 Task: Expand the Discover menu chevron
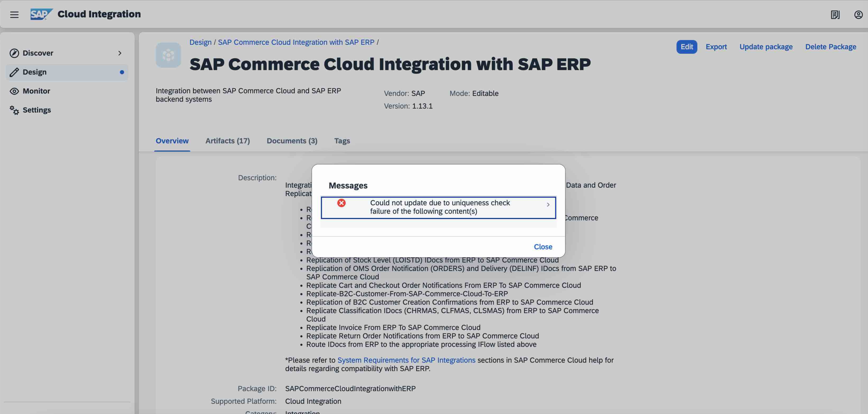pos(120,53)
